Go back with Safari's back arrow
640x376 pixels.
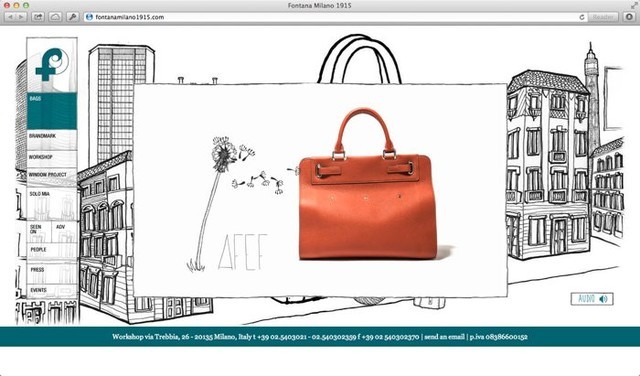coord(10,17)
